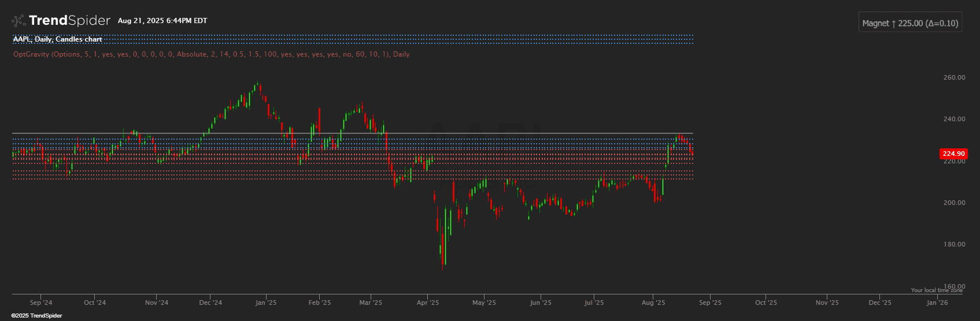Click the Nov '24 time axis label

click(157, 303)
